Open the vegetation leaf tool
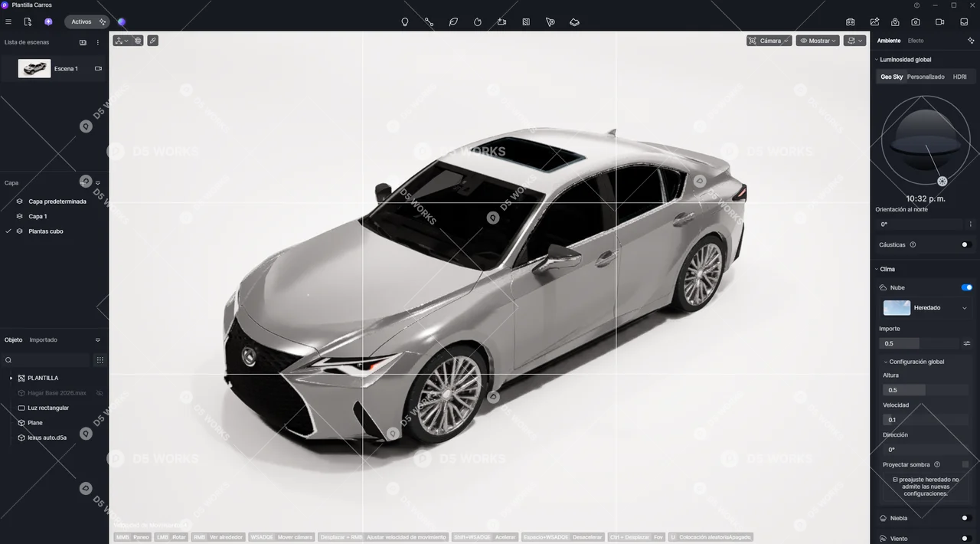This screenshot has height=544, width=980. [453, 21]
